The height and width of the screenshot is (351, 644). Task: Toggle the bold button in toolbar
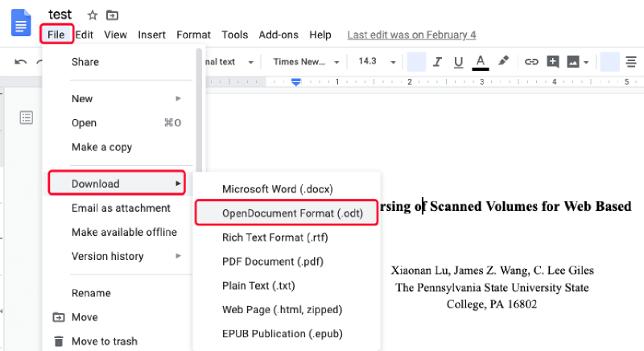coord(416,61)
